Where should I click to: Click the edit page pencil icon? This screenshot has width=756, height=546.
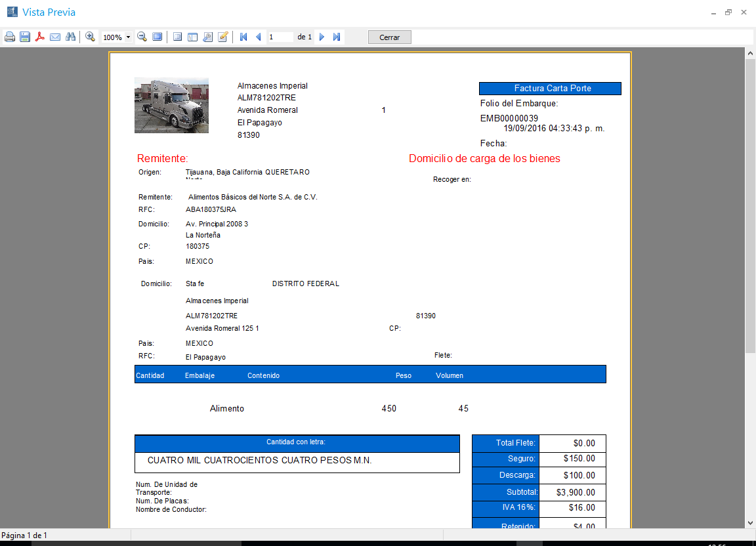coord(223,37)
